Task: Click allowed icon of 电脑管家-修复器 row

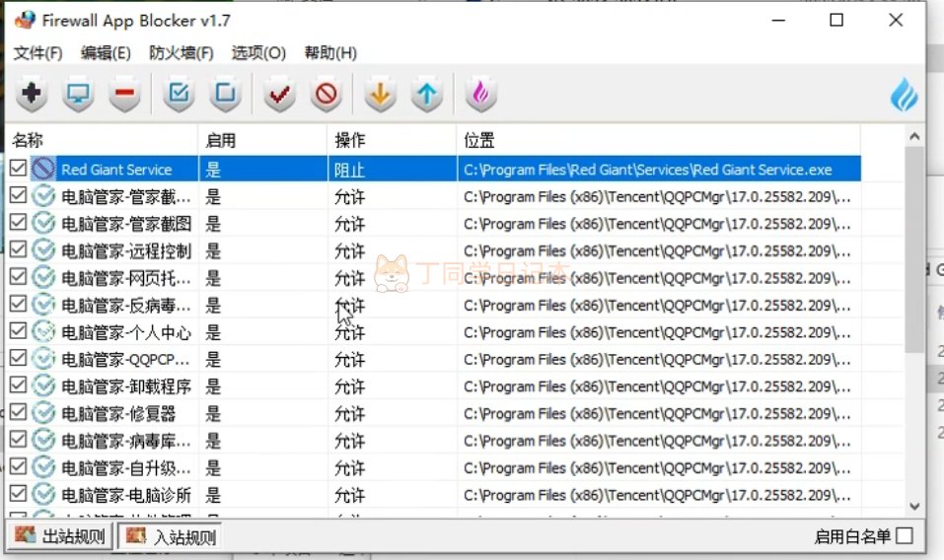Action: coord(43,413)
